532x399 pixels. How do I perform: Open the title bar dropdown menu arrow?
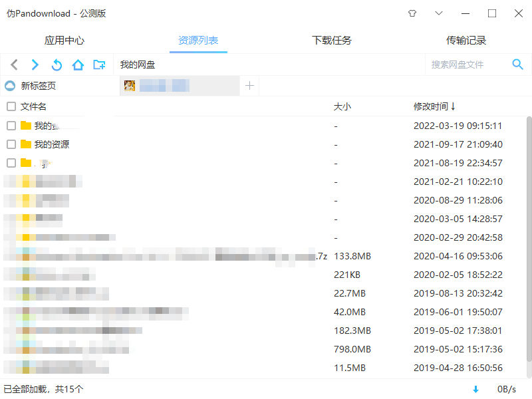pyautogui.click(x=439, y=13)
